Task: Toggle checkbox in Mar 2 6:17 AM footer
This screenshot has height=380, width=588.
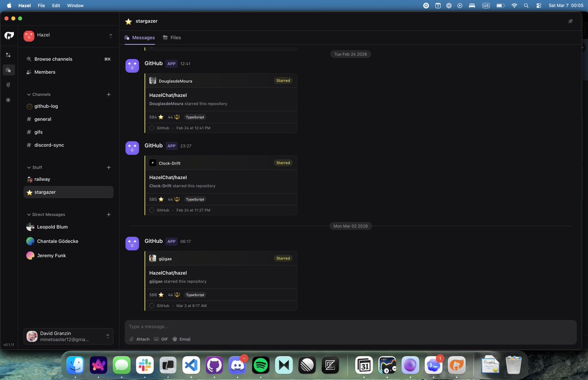Action: click(152, 305)
